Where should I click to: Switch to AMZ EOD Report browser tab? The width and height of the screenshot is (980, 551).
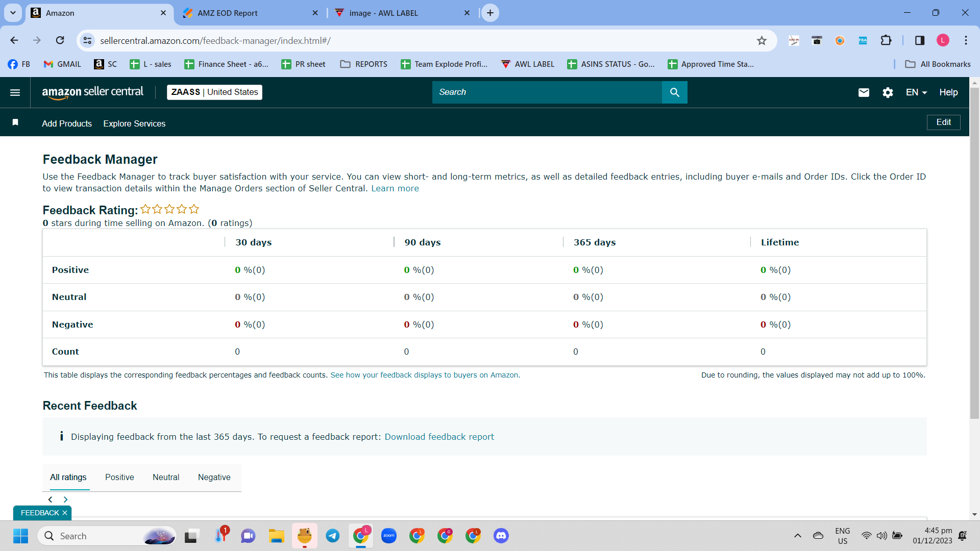point(250,13)
